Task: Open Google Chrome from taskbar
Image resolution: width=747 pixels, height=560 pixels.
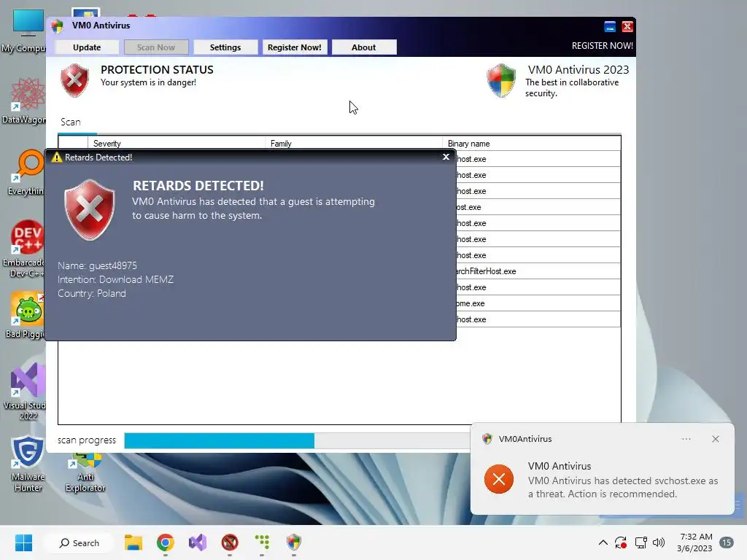Action: (166, 542)
